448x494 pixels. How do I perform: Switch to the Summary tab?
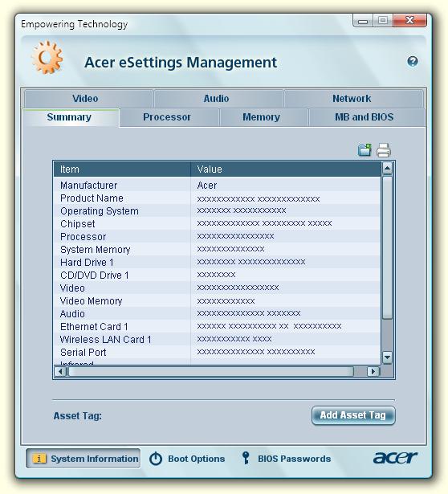pyautogui.click(x=69, y=117)
